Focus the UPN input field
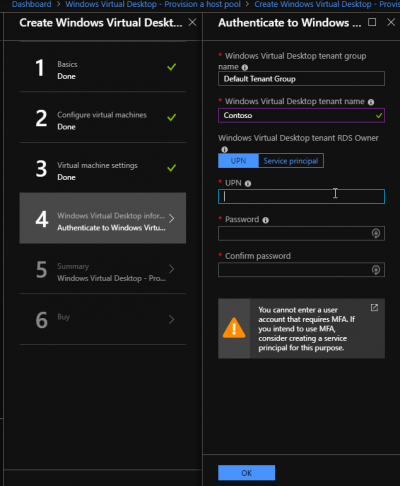This screenshot has height=486, width=400. (x=301, y=196)
